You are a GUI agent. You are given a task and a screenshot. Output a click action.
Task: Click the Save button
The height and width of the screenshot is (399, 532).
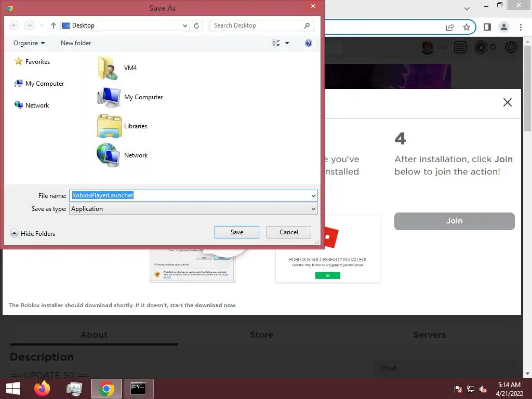pyautogui.click(x=237, y=232)
